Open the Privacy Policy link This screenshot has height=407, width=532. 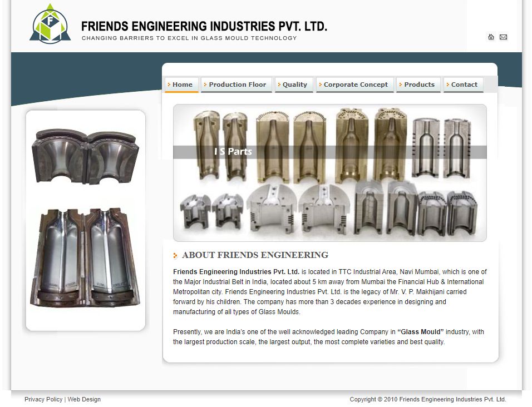click(43, 399)
